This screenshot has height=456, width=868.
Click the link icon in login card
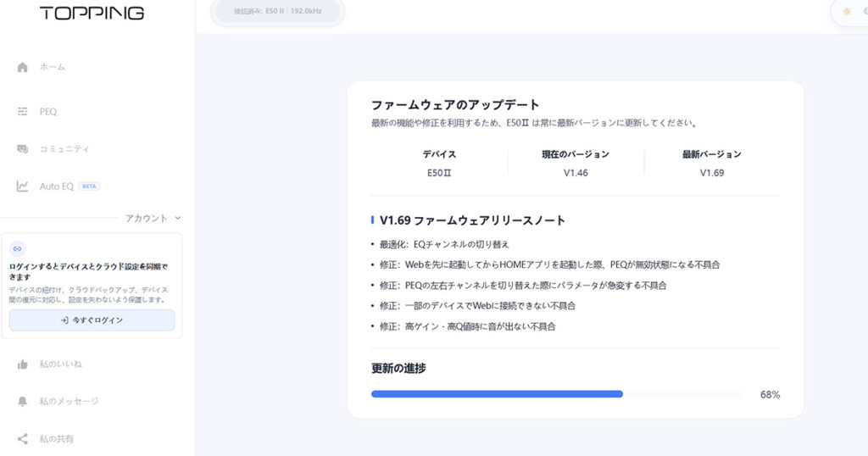tap(17, 248)
